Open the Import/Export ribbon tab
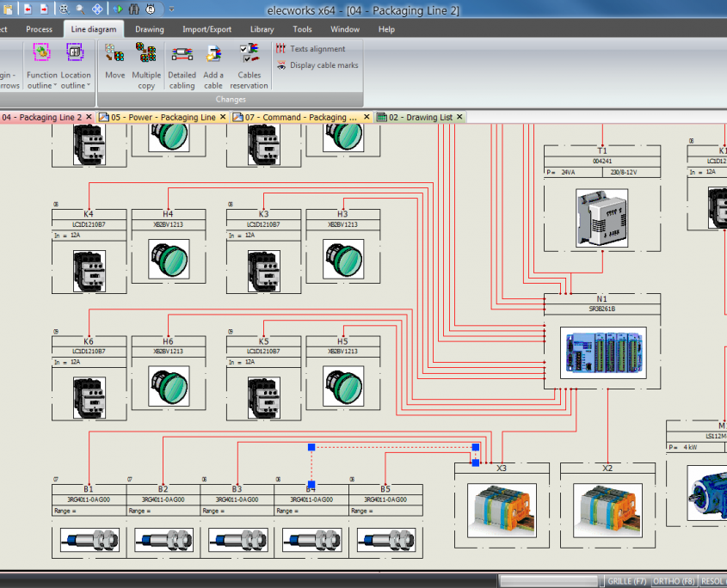 (x=206, y=29)
